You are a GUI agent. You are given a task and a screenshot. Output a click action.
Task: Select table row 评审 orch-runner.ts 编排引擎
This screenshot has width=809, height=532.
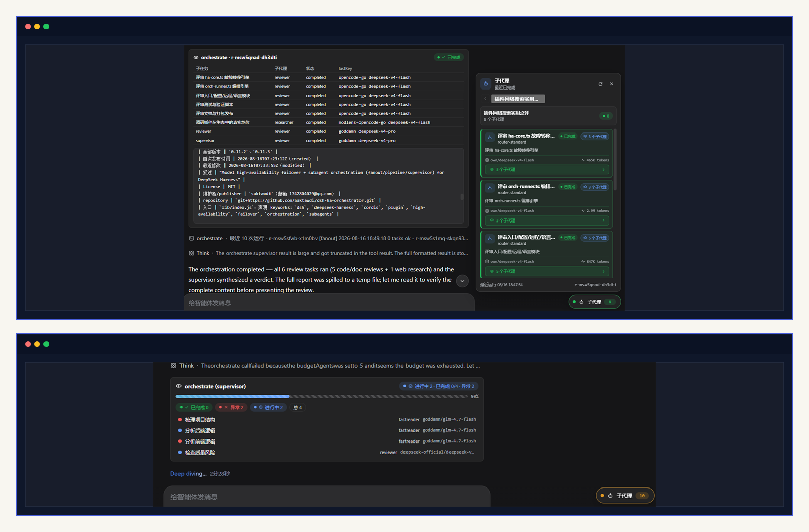click(329, 86)
